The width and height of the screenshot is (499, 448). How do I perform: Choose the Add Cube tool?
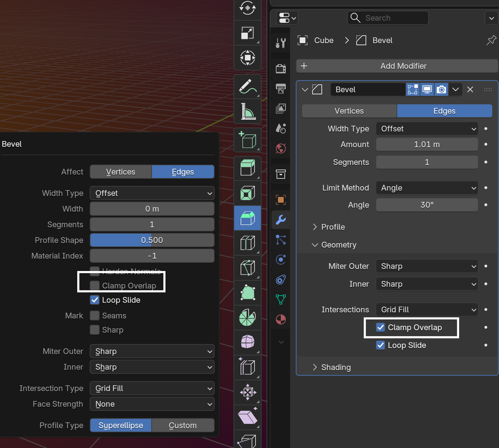click(x=248, y=140)
